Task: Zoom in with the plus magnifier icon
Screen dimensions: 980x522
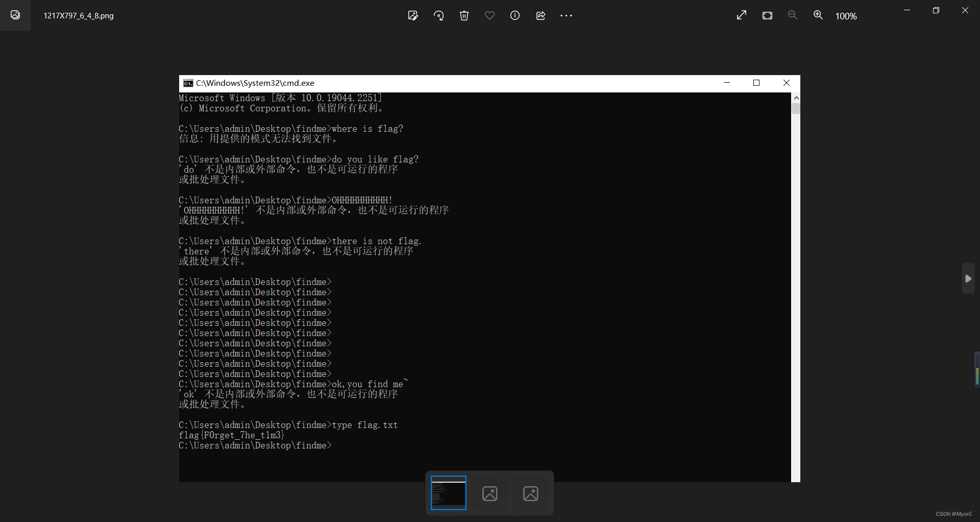Action: click(x=818, y=15)
